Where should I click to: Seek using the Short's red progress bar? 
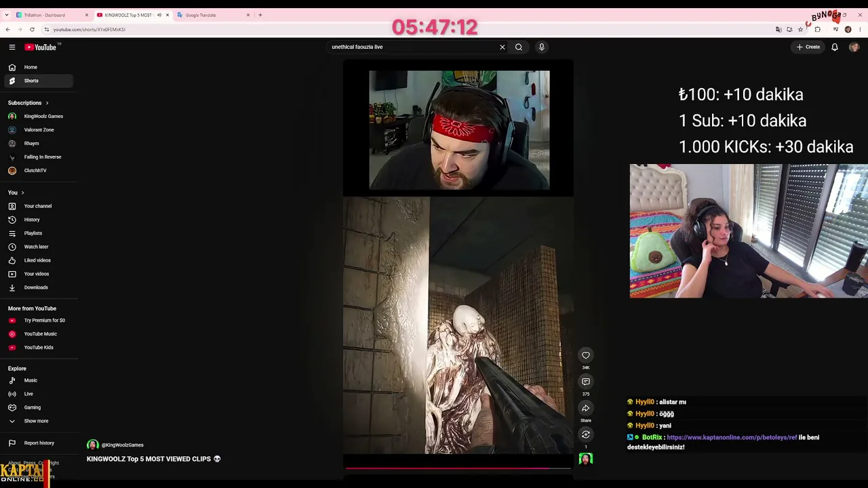tap(458, 468)
